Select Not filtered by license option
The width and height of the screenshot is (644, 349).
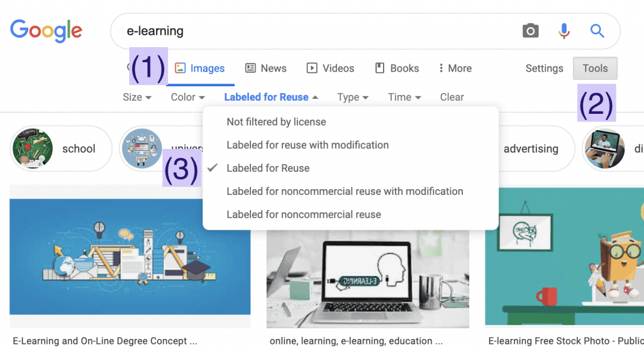(x=277, y=122)
